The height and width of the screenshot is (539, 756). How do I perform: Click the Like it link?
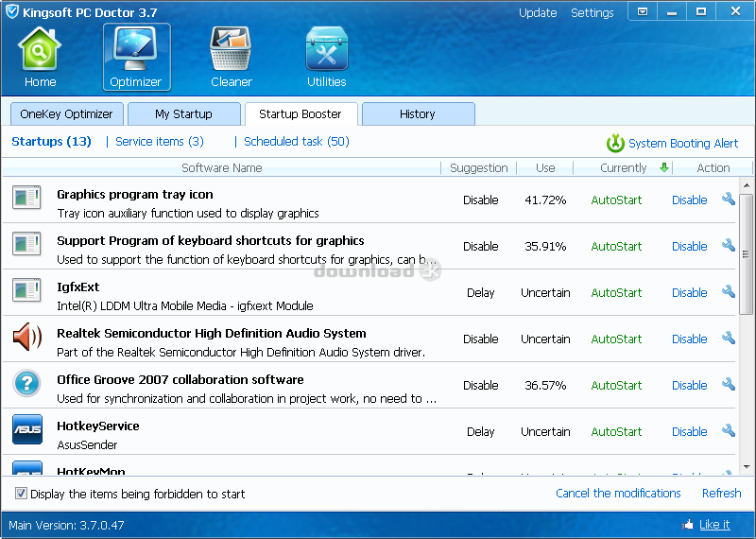(714, 525)
